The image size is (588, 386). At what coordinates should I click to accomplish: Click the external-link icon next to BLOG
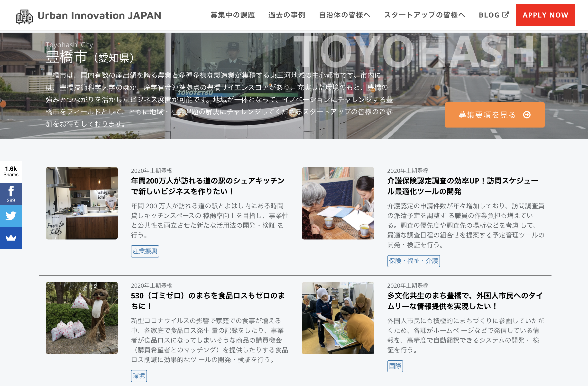[506, 15]
